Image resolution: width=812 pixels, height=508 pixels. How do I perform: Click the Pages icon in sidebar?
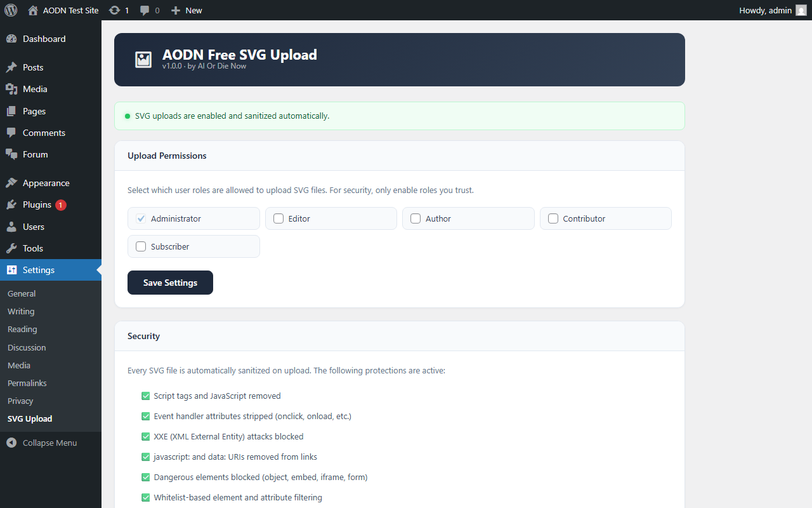tap(11, 111)
